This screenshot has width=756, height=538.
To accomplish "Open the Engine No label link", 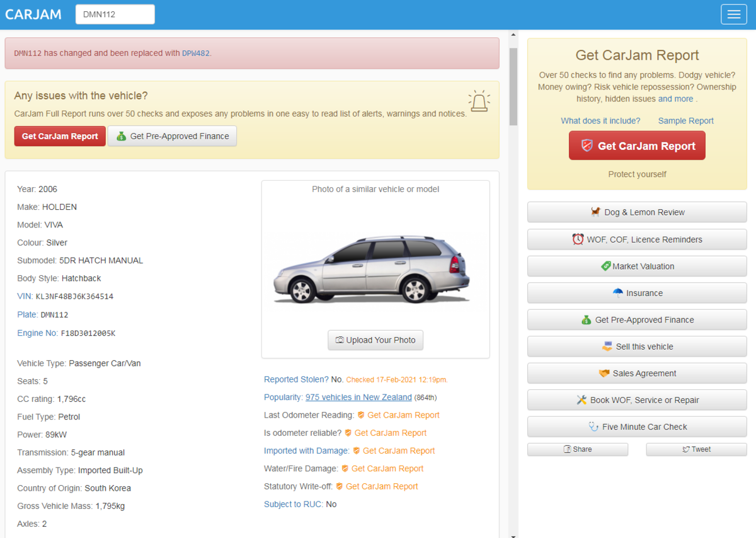I will coord(37,333).
